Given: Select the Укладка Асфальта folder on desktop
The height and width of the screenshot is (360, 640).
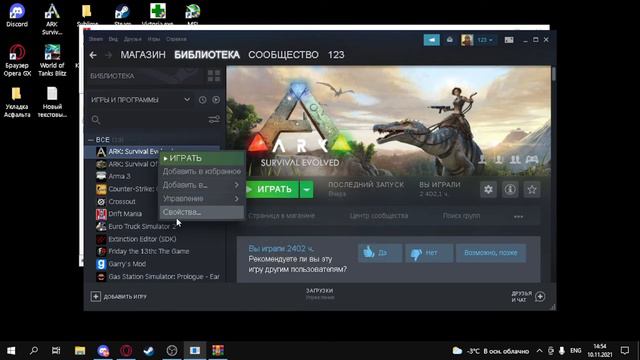Looking at the screenshot, I should click(17, 102).
